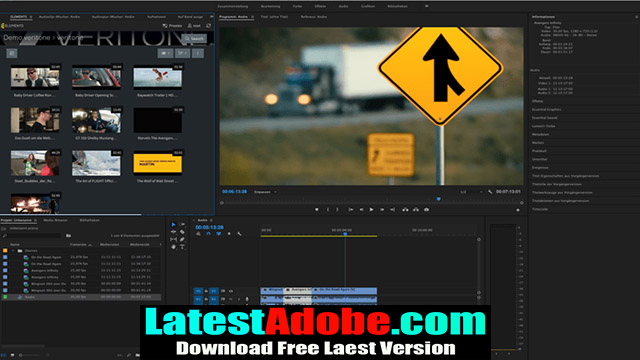Open the Audioclip-Mischer tab
The image size is (640, 360).
60,17
